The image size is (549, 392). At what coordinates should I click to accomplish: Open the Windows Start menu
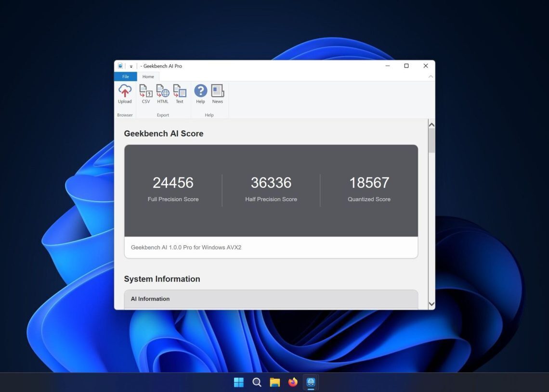(239, 382)
